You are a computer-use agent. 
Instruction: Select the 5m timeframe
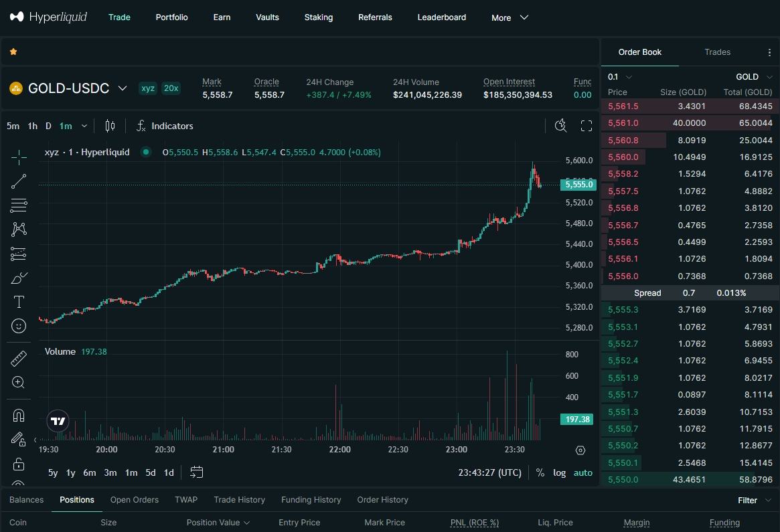click(13, 126)
